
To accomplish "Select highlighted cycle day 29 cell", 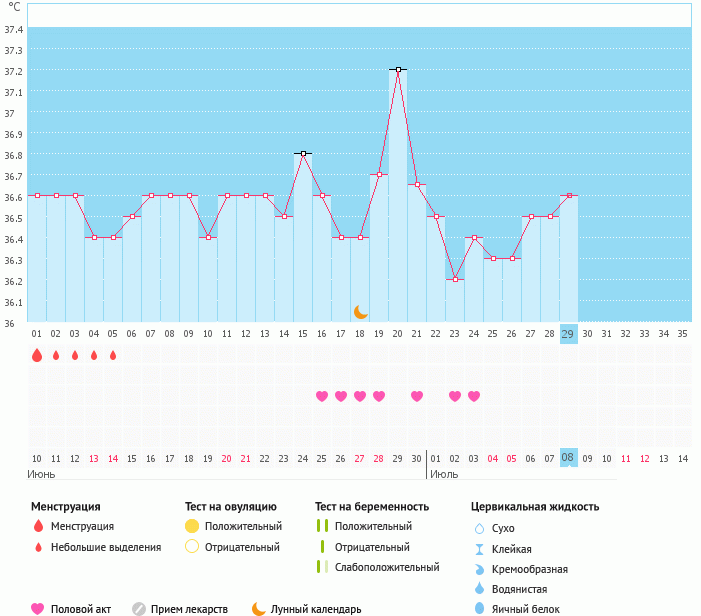I will tap(568, 334).
